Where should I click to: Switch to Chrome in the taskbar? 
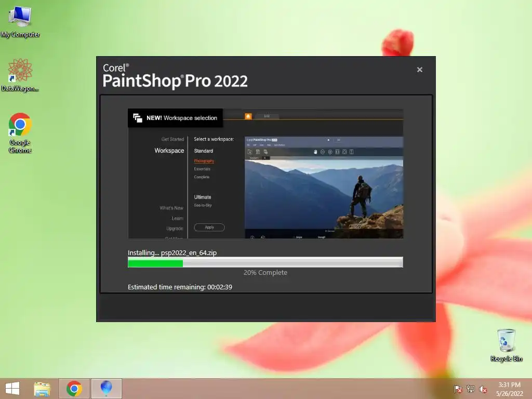click(x=74, y=389)
